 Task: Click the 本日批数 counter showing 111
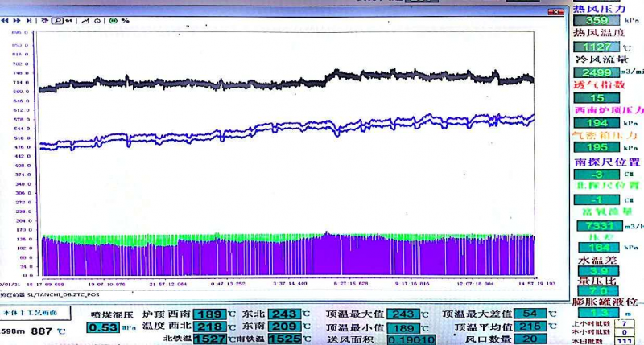click(x=623, y=340)
